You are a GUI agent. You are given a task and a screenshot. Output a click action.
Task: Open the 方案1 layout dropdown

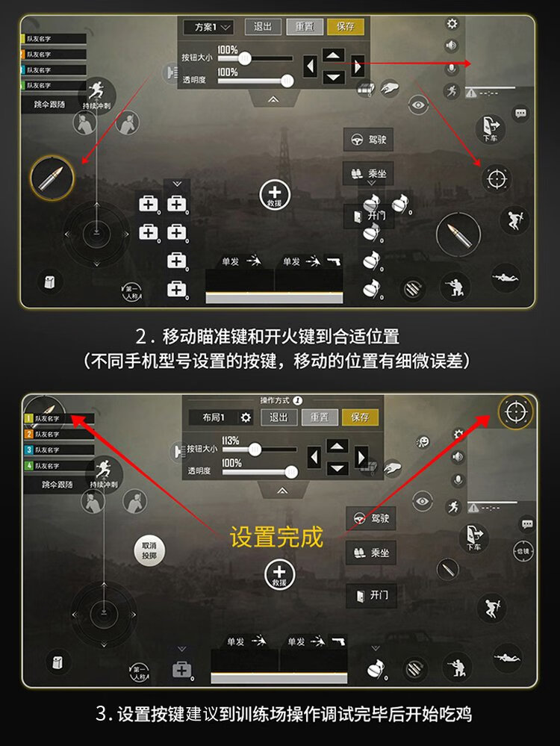pos(209,27)
